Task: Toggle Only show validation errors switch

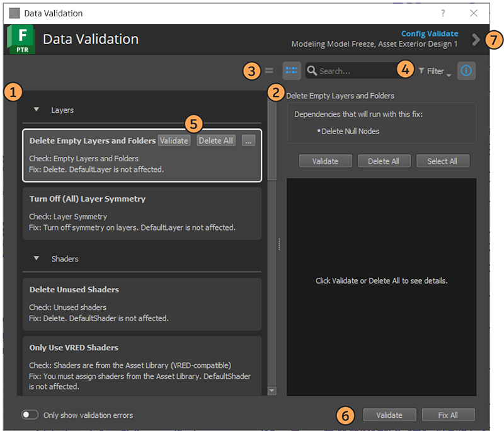Action: pos(30,415)
